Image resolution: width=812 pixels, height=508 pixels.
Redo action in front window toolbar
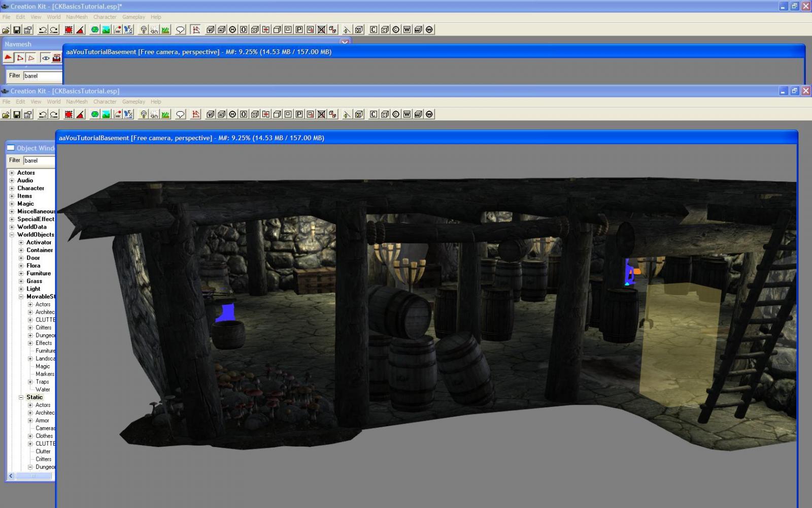54,115
